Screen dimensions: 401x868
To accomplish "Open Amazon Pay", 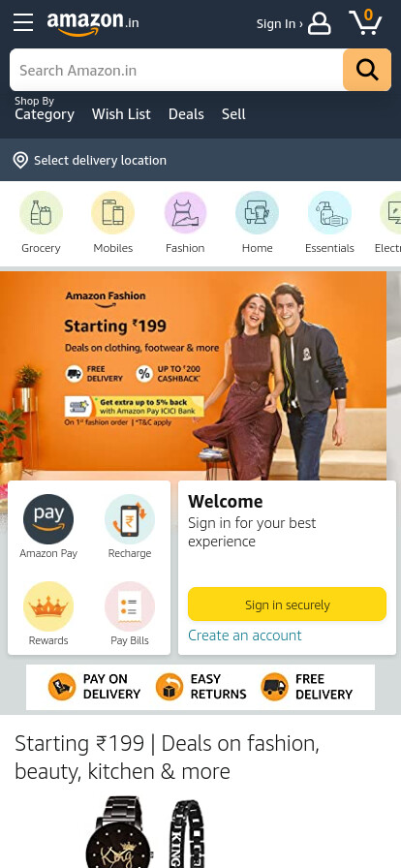I will pyautogui.click(x=48, y=519).
